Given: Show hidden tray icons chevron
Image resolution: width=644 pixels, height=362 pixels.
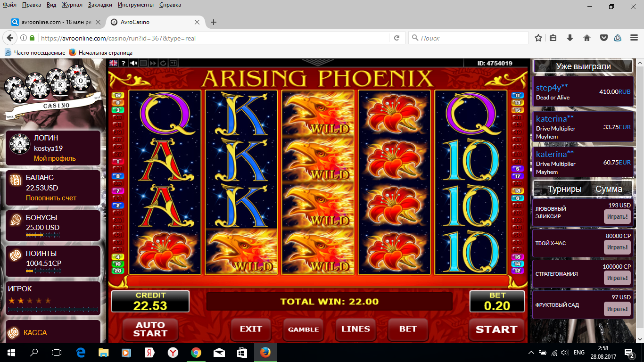Looking at the screenshot, I should (x=531, y=352).
